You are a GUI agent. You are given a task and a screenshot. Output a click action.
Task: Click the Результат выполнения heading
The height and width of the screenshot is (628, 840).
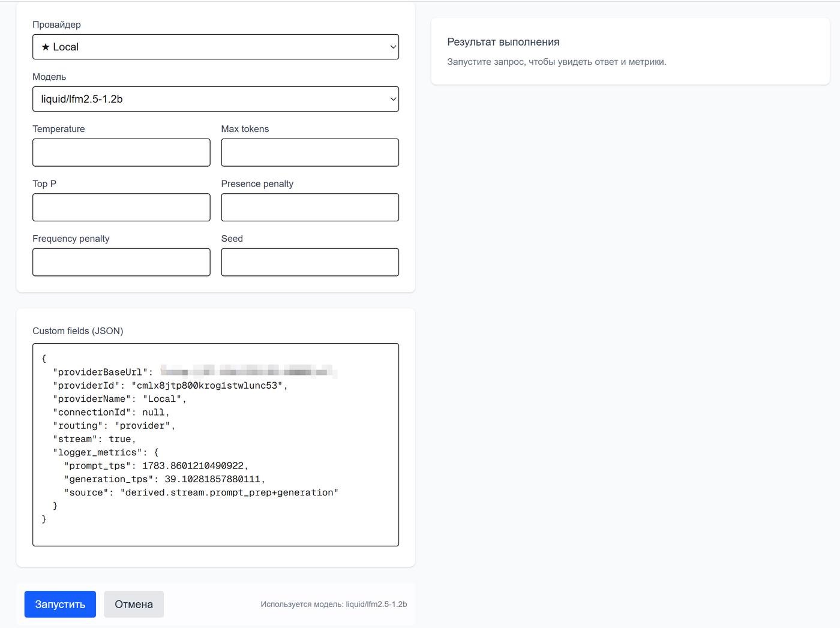503,42
